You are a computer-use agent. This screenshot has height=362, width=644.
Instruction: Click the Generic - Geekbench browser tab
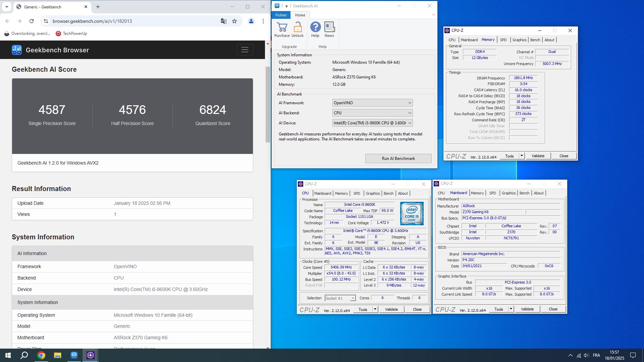(52, 7)
